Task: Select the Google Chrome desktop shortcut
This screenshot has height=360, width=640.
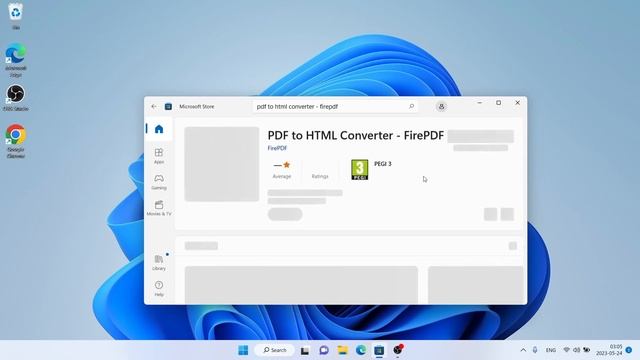Action: click(16, 141)
